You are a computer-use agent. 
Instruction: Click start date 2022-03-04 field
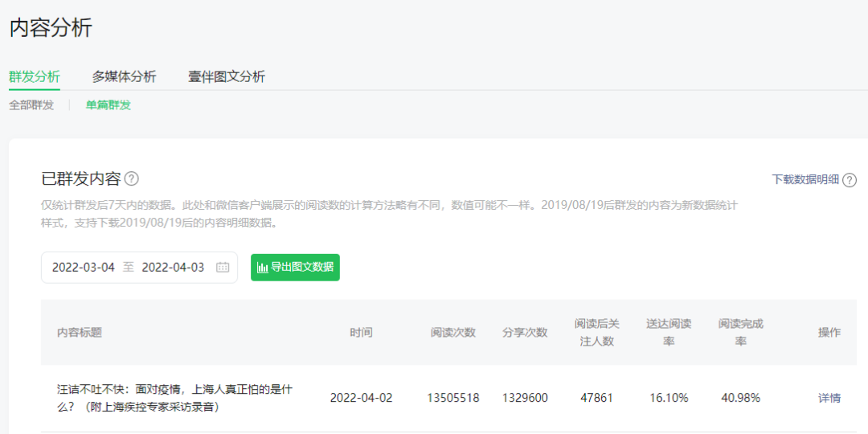(x=83, y=268)
